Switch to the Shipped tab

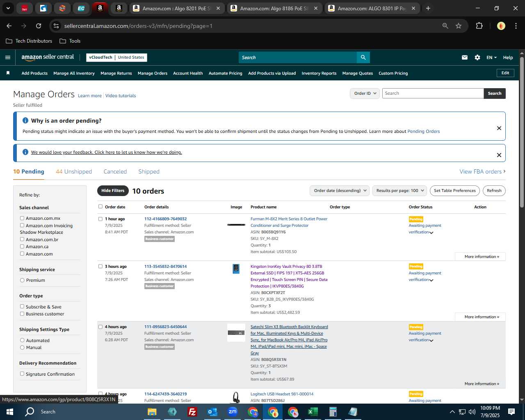(x=149, y=171)
